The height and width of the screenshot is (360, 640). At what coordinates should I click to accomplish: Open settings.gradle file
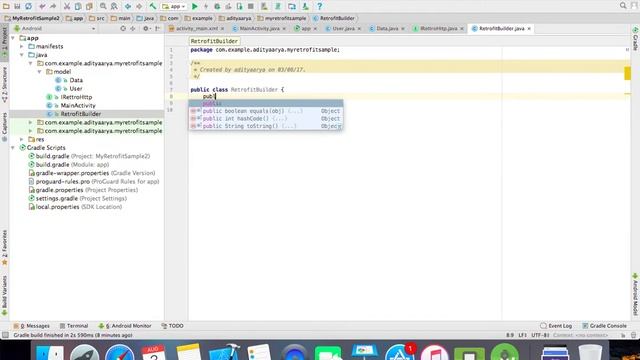tap(77, 198)
